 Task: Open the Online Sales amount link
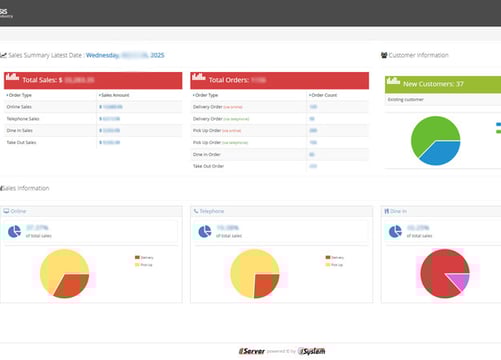pyautogui.click(x=111, y=107)
